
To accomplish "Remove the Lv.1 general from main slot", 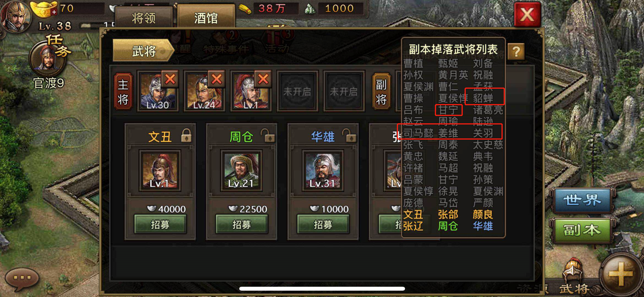I will [x=263, y=79].
